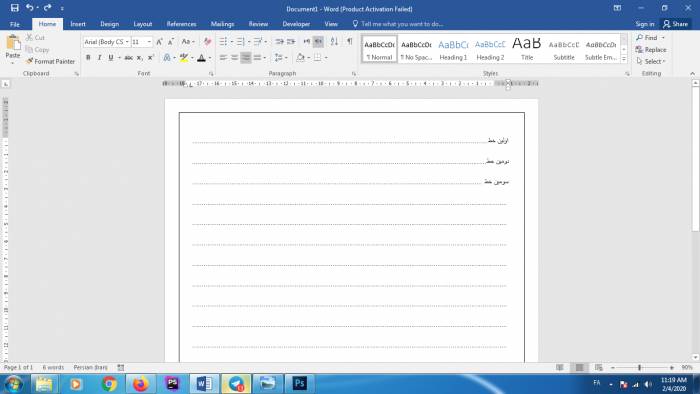Click the Share button
This screenshot has height=394, width=700.
(x=675, y=24)
